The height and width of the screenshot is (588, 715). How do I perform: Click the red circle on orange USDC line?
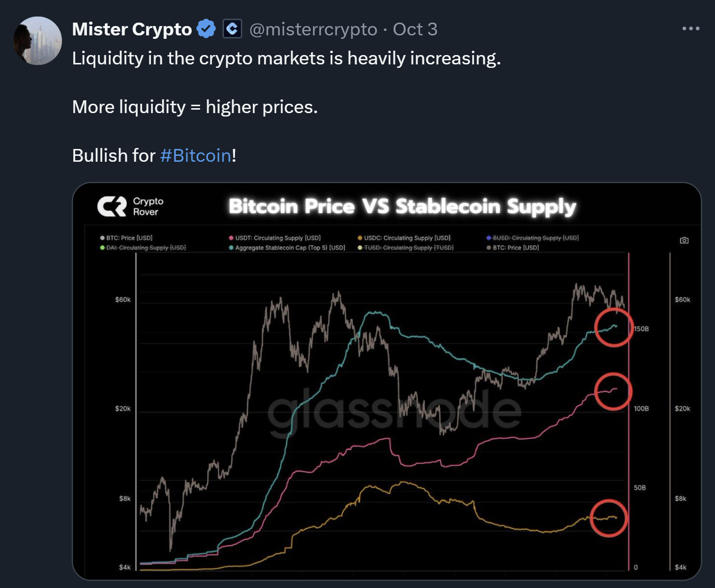point(609,518)
